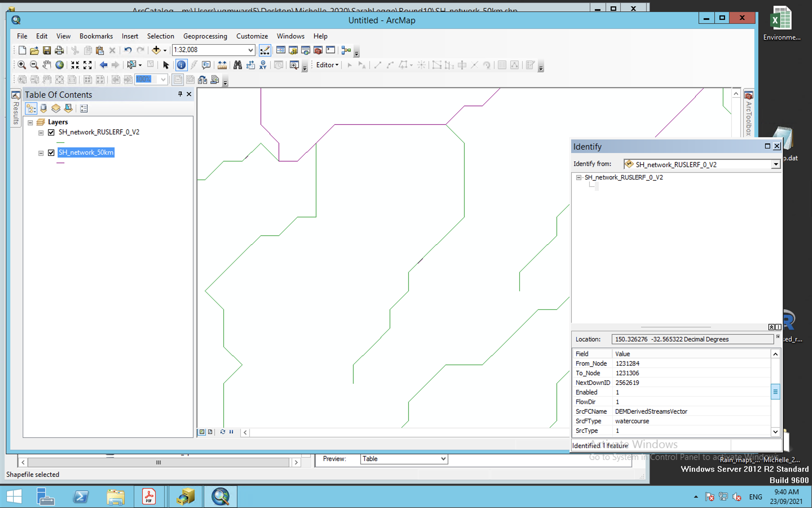This screenshot has height=508, width=812.
Task: Choose the Select Elements arrow tool
Action: [x=166, y=65]
